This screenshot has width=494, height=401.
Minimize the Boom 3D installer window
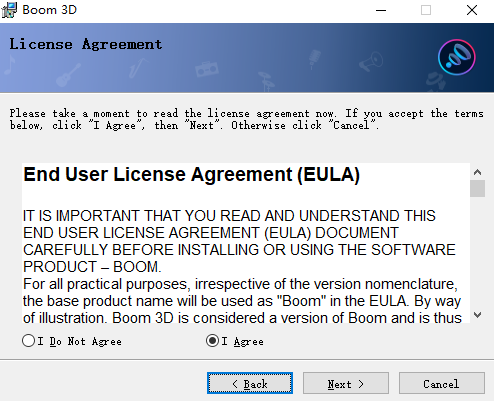coord(381,10)
